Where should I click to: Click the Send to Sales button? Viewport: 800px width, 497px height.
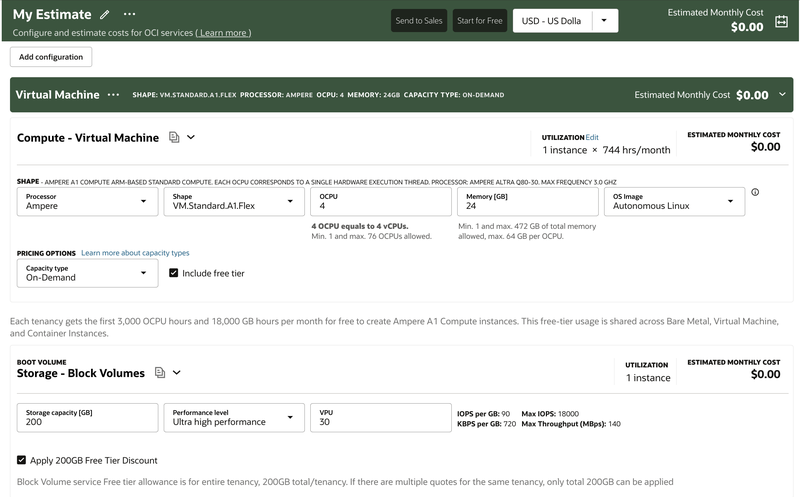pos(419,21)
